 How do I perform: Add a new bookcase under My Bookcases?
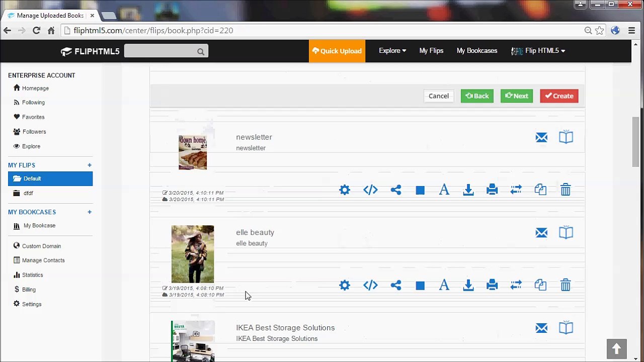click(90, 212)
